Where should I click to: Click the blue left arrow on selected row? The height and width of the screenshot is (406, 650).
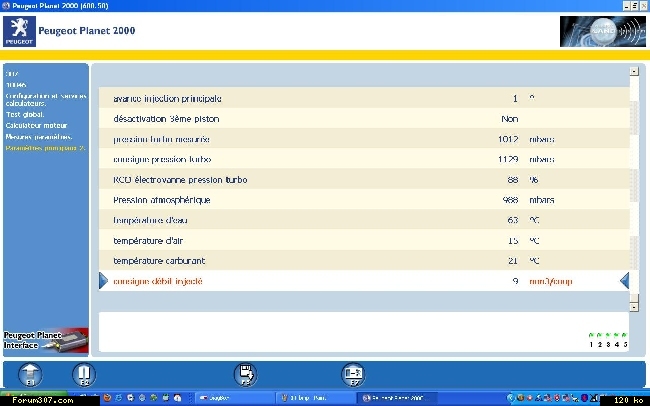(103, 281)
